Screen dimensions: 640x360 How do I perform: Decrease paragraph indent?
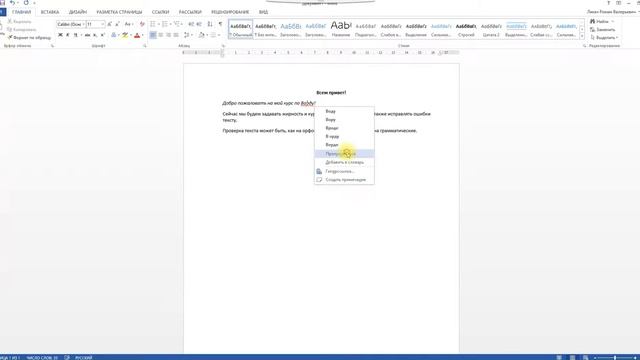click(191, 24)
